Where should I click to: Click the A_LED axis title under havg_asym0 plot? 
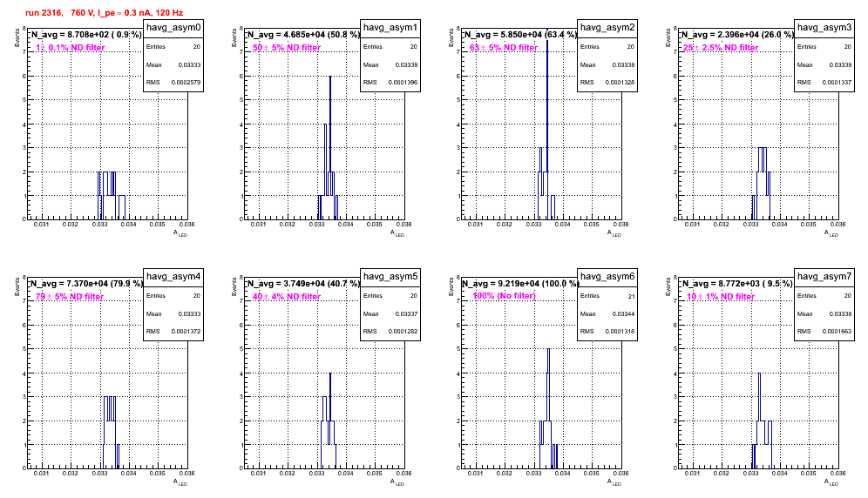[x=180, y=233]
